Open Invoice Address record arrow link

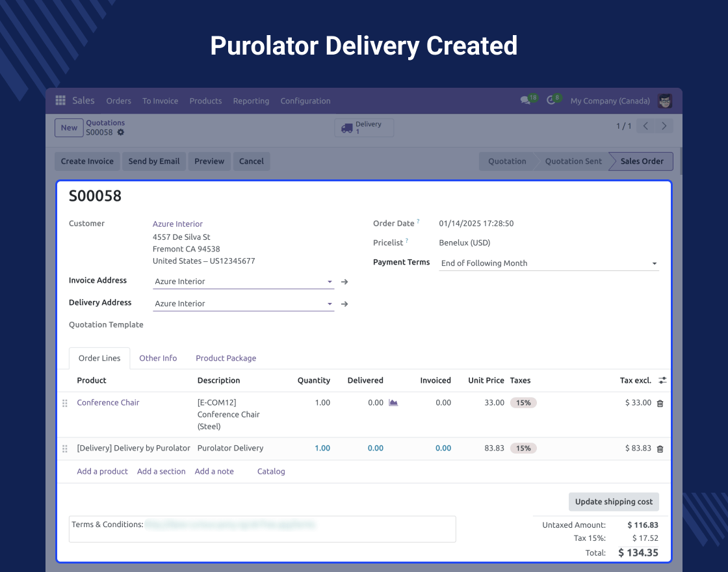coord(344,282)
